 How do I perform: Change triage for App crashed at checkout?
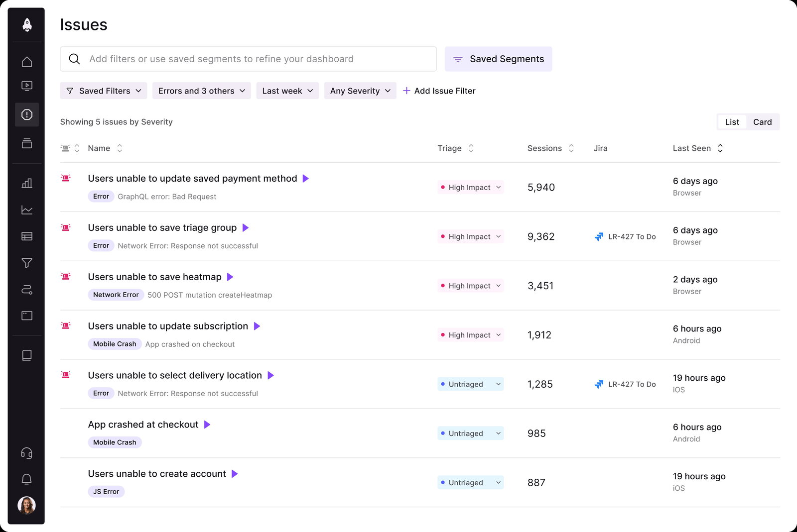point(470,433)
